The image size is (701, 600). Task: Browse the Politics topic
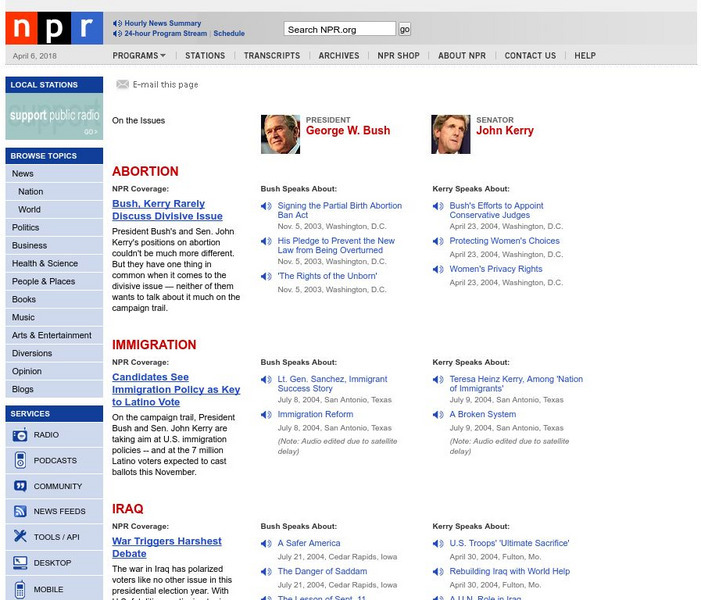click(x=54, y=228)
